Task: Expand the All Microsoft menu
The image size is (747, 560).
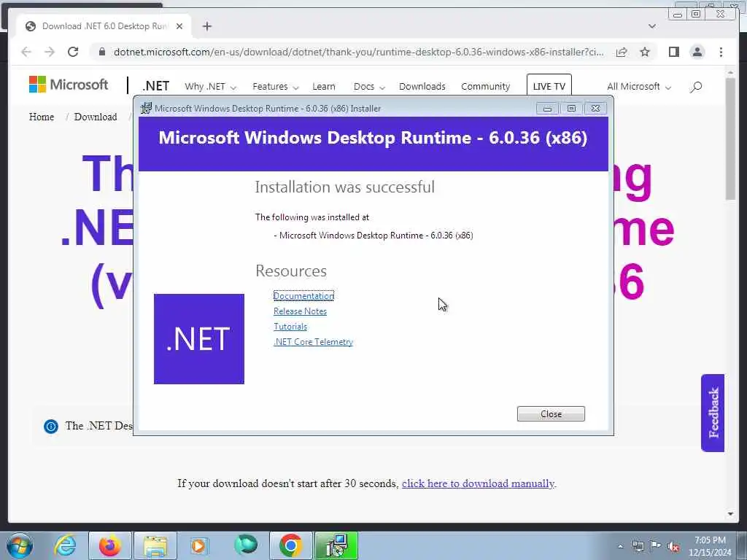Action: (639, 86)
